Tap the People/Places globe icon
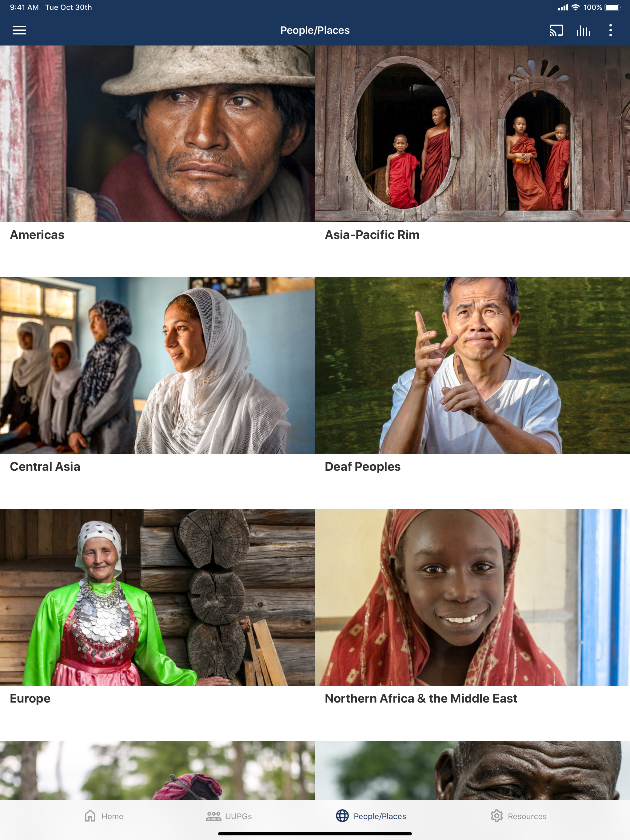This screenshot has width=630, height=840. pos(342,816)
